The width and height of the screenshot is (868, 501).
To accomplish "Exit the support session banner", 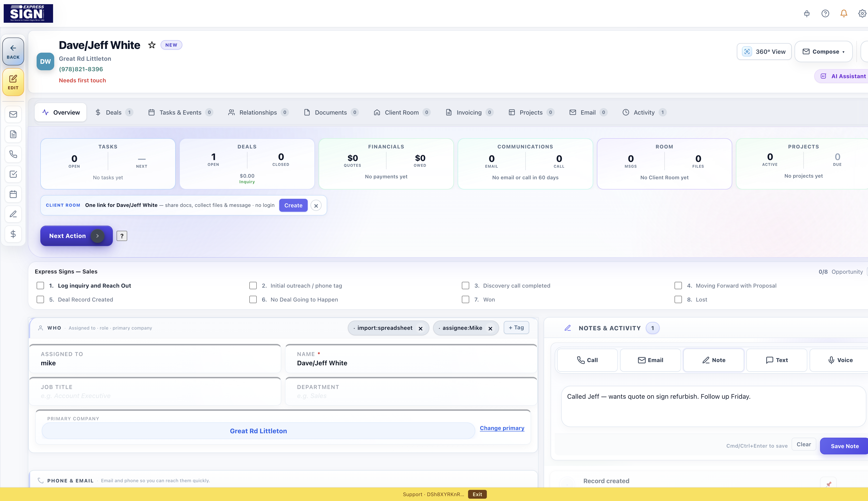I will (x=477, y=494).
